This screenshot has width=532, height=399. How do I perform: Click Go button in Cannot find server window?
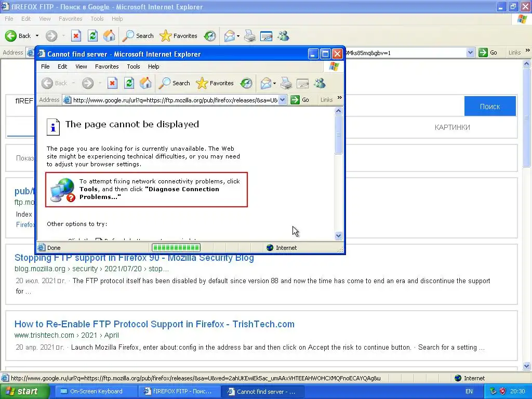click(300, 100)
